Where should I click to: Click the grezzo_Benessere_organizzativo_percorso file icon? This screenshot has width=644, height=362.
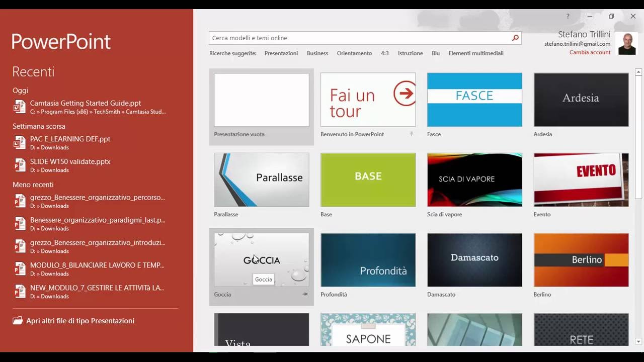click(19, 201)
